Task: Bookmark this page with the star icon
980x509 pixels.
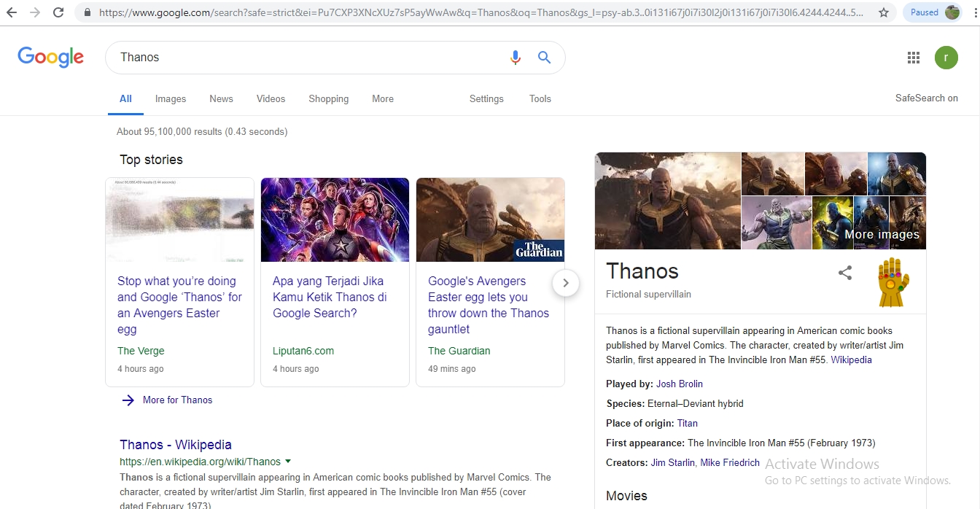Action: click(x=884, y=12)
